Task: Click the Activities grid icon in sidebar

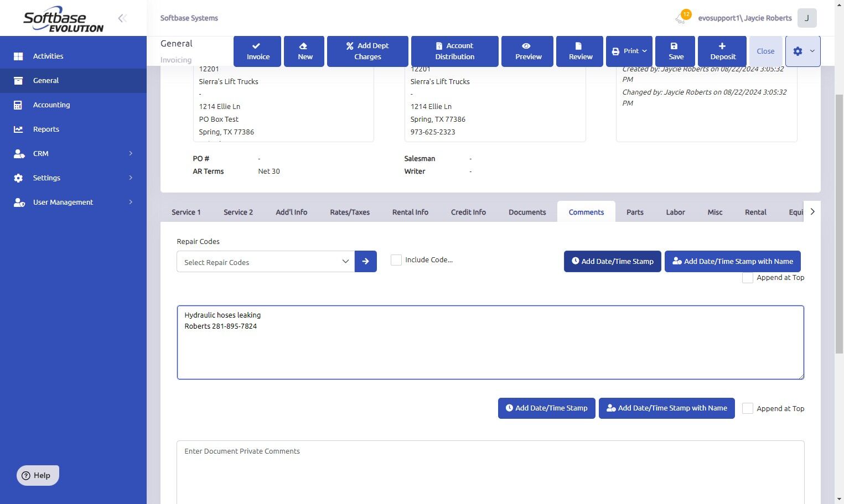Action: (x=18, y=56)
